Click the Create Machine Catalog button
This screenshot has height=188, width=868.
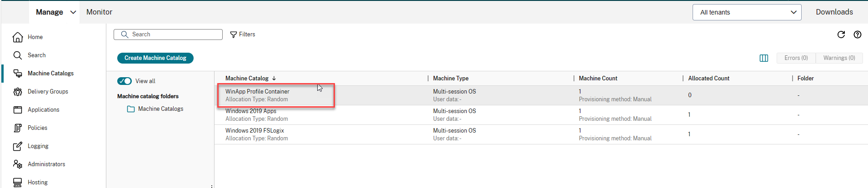tap(155, 58)
